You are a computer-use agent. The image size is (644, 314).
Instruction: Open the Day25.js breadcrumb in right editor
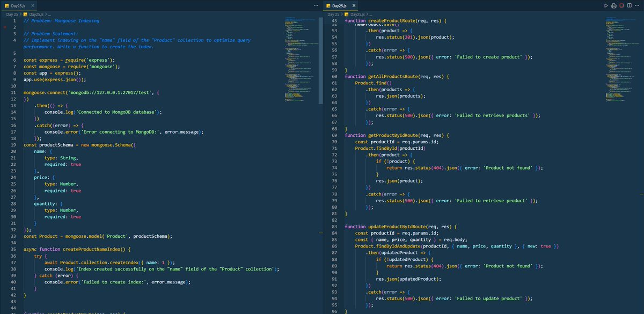pyautogui.click(x=355, y=14)
